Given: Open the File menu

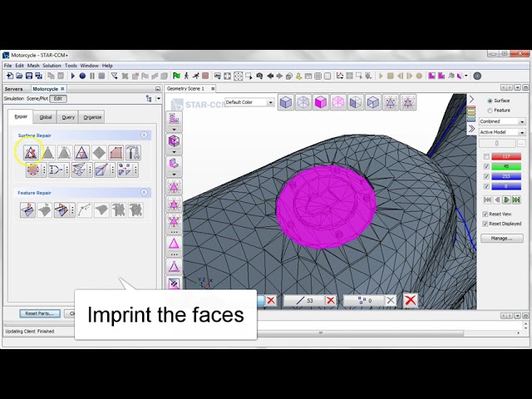Looking at the screenshot, I should pyautogui.click(x=7, y=66).
